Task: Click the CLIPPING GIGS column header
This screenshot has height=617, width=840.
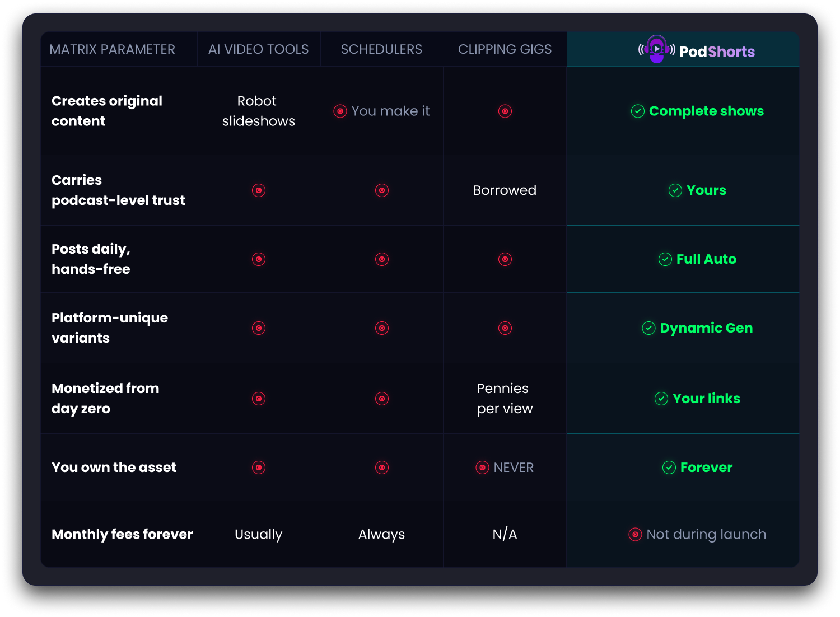Action: [505, 49]
